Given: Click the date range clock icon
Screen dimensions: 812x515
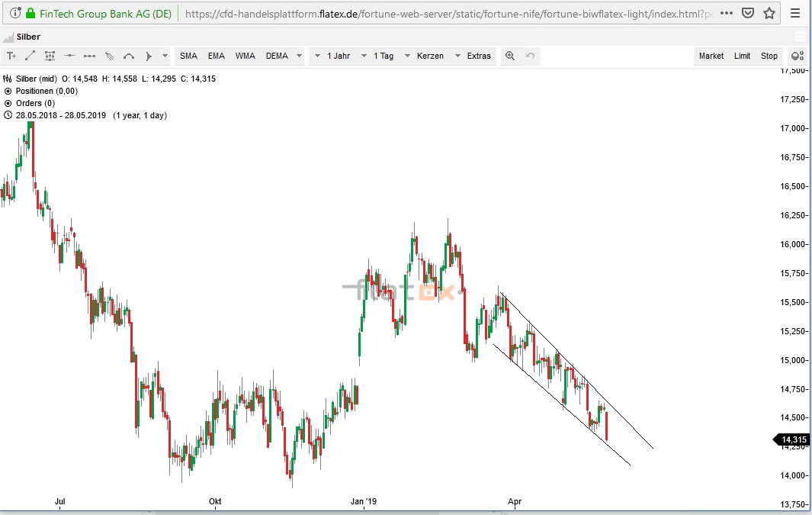Looking at the screenshot, I should [x=8, y=115].
